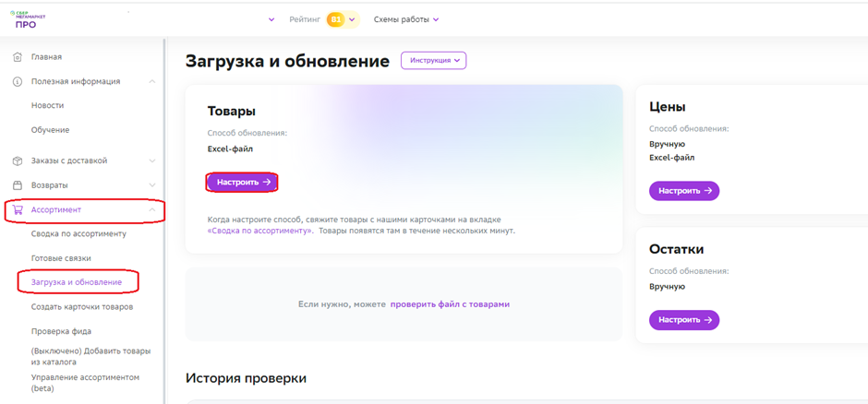Expand the Инструкция dropdown
This screenshot has width=868, height=404.
point(433,61)
